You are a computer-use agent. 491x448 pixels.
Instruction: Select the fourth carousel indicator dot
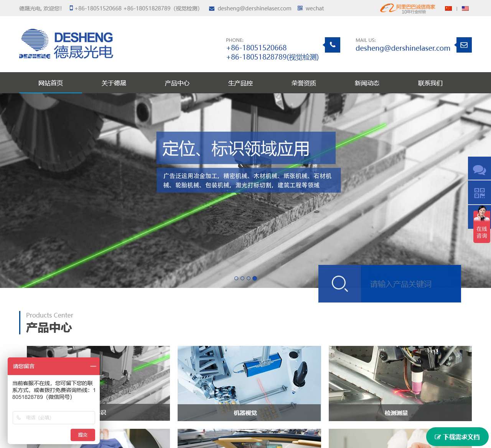click(254, 278)
